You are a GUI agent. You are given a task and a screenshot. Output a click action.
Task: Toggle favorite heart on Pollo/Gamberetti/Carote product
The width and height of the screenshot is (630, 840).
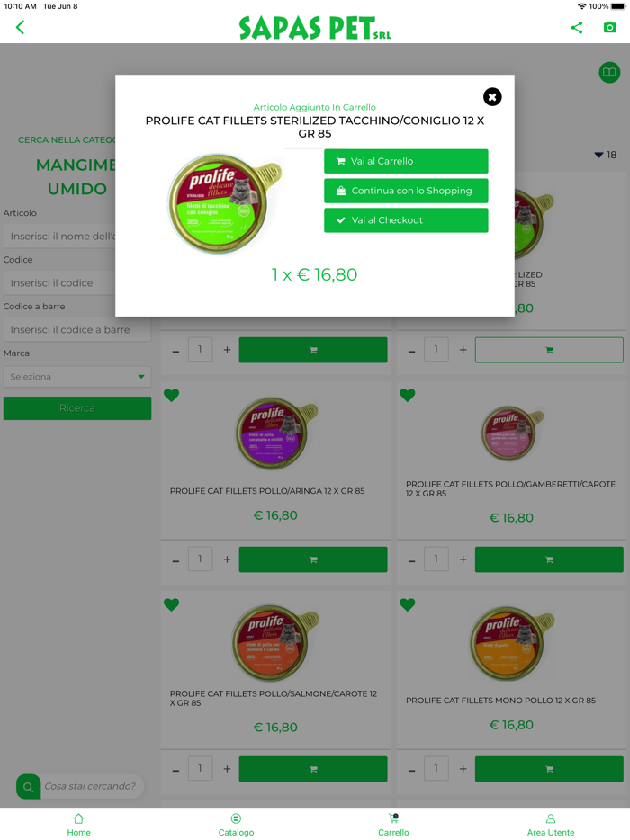408,396
